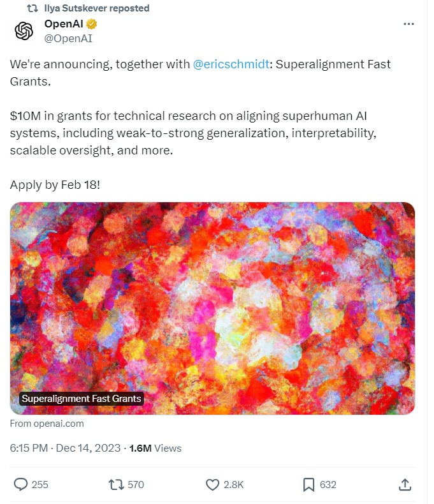
Task: Click the share upload icon
Action: 405,485
